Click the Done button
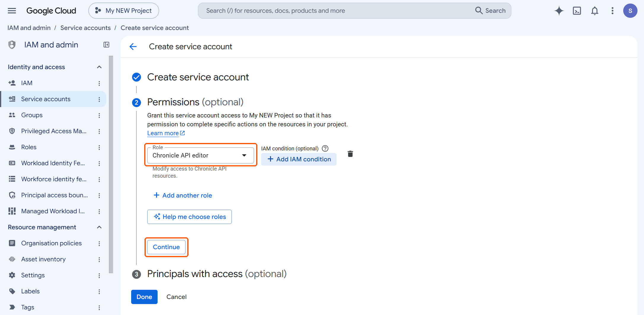Viewport: 644px width, 315px height. click(144, 297)
